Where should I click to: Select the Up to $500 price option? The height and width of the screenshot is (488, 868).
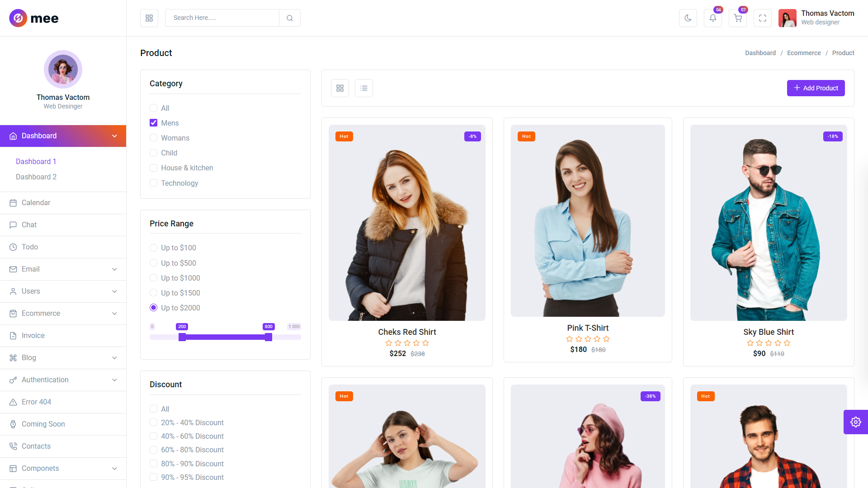pyautogui.click(x=154, y=263)
